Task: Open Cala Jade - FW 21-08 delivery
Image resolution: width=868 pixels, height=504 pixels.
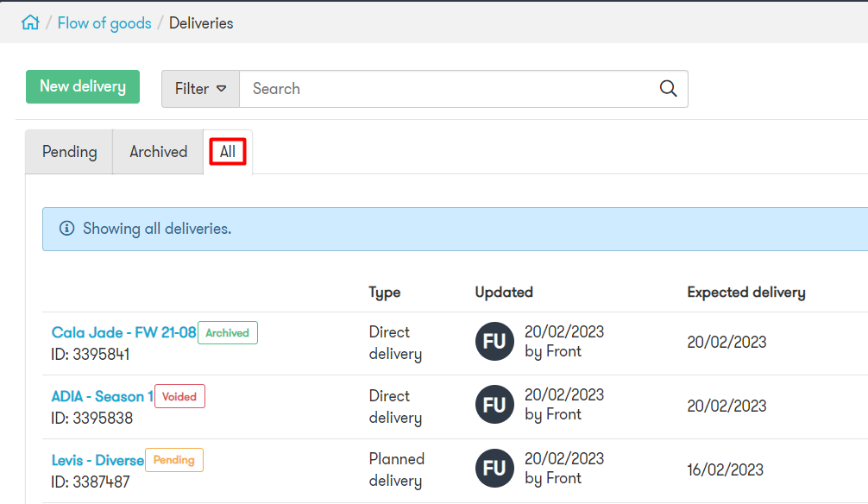Action: tap(123, 332)
